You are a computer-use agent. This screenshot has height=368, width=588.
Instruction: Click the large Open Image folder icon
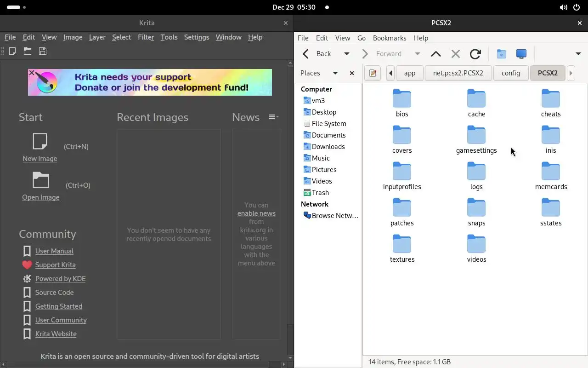pos(40,180)
